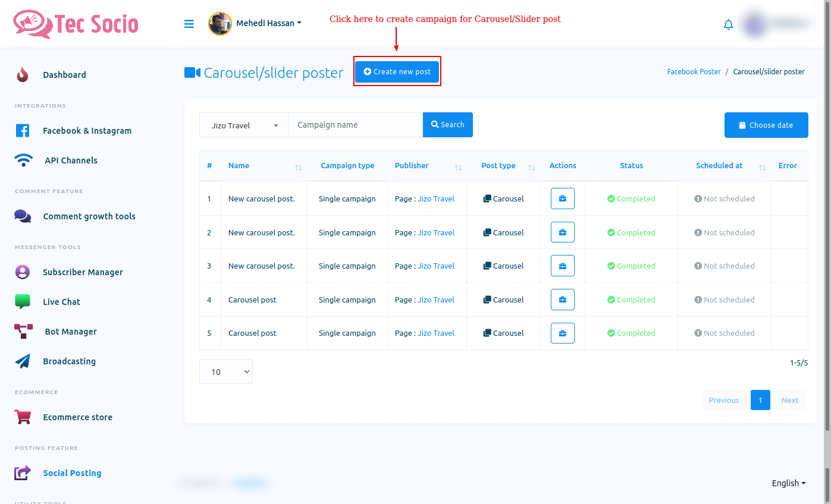831x504 pixels.
Task: Click the hamburger menu icon
Action: coord(189,24)
